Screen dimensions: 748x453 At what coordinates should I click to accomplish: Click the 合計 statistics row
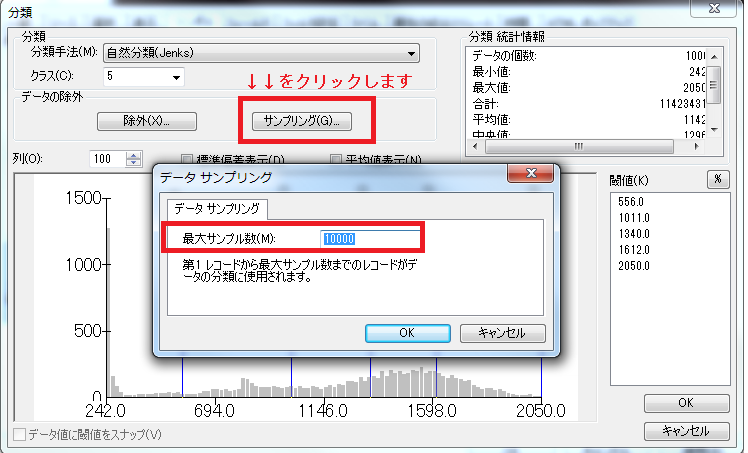pyautogui.click(x=588, y=103)
